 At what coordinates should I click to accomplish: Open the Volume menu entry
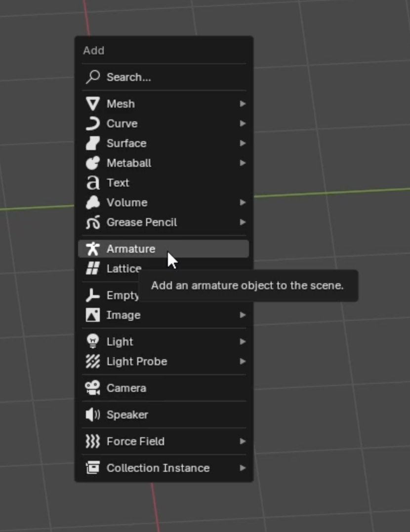click(164, 202)
